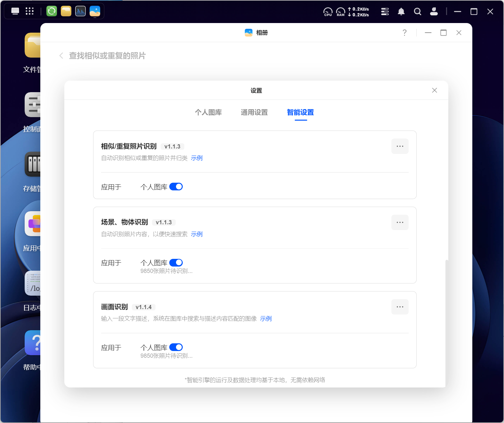The image size is (504, 423).
Task: Open more options for 场景、物体识别
Action: click(x=400, y=222)
